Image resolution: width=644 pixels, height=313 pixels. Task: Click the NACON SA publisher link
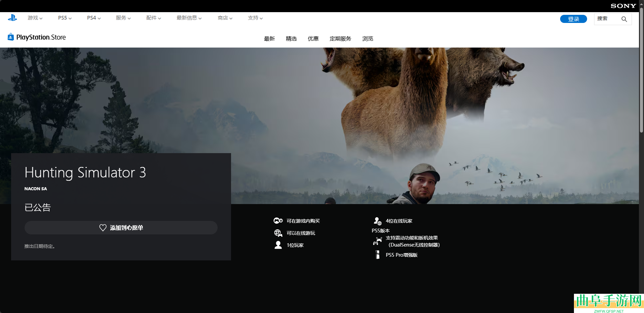(x=36, y=189)
